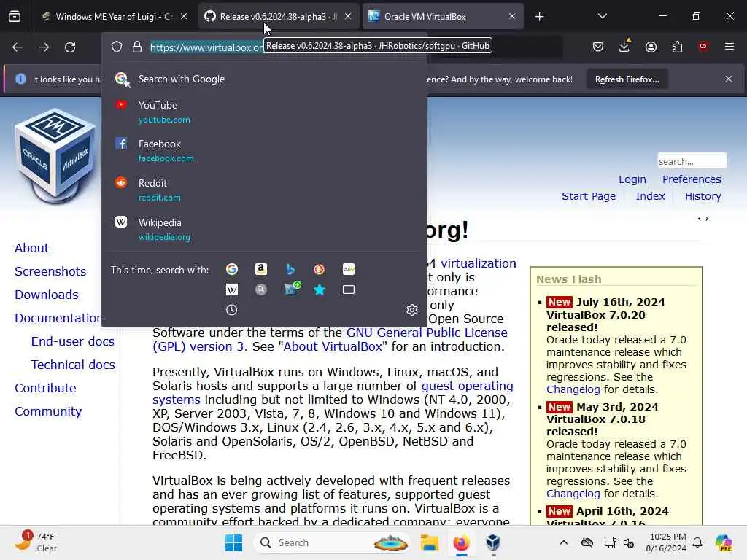Select Wikipedia suggestion in URL dropdown
This screenshot has height=560, width=747.
click(x=264, y=229)
